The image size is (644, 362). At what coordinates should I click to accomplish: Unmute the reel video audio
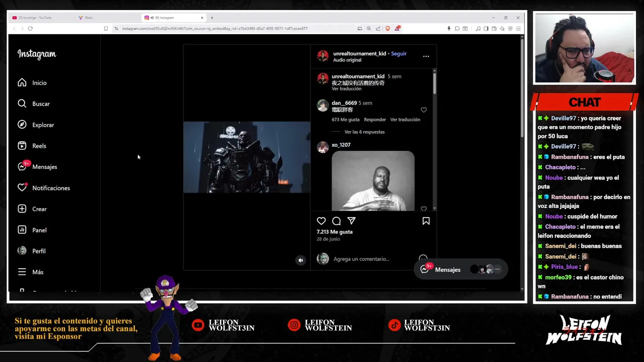coord(301,260)
